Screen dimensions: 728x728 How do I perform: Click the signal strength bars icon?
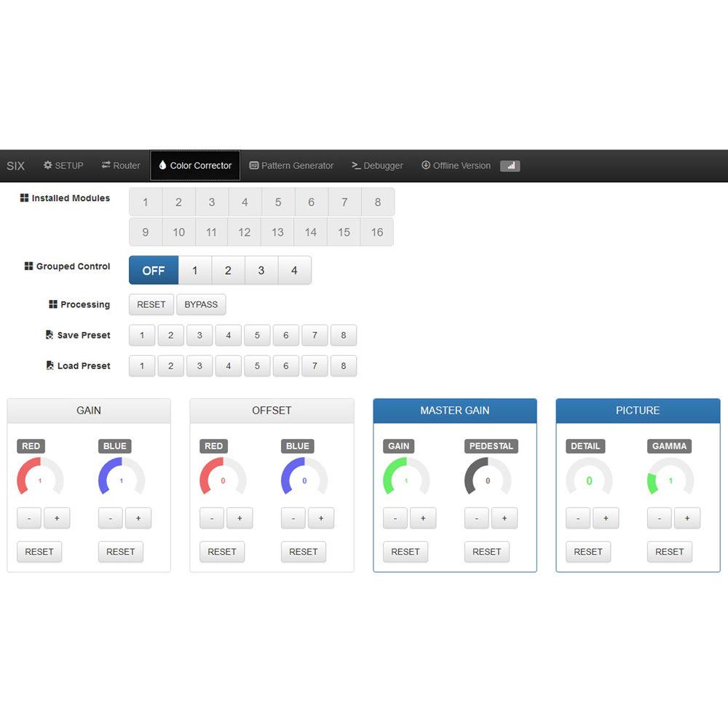(x=510, y=166)
